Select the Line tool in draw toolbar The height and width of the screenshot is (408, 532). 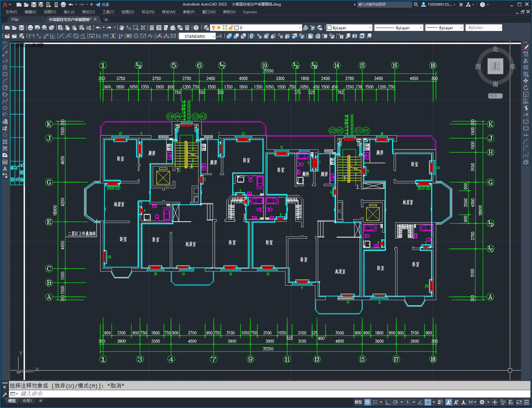(5, 47)
